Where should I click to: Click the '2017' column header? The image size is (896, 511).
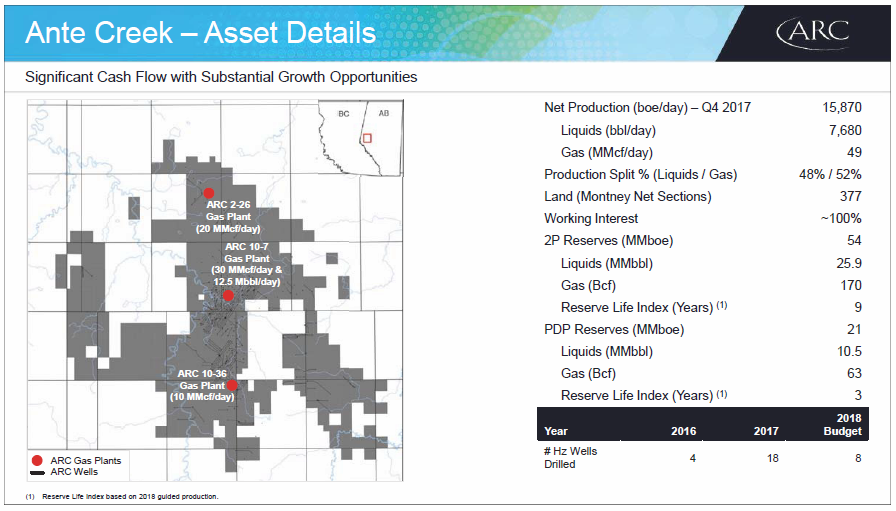(766, 432)
